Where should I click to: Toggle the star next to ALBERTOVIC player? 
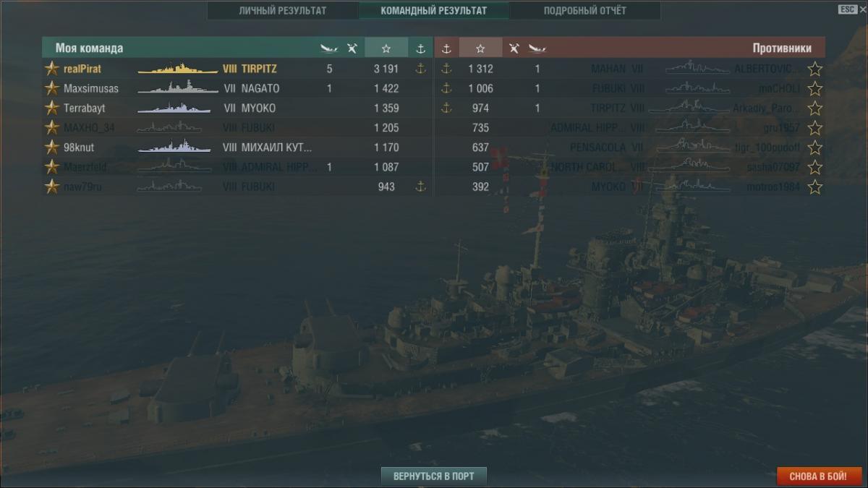815,69
